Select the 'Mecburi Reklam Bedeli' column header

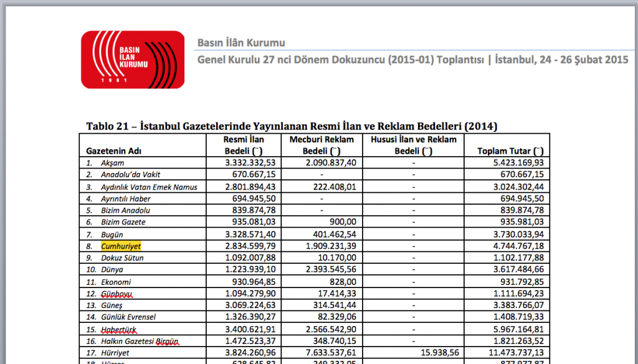coord(321,145)
